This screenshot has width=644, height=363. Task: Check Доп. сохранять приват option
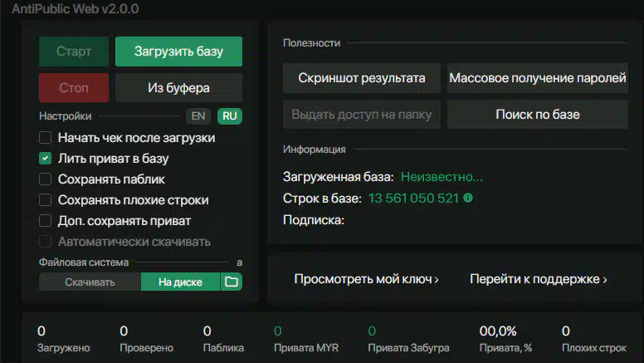coord(45,221)
